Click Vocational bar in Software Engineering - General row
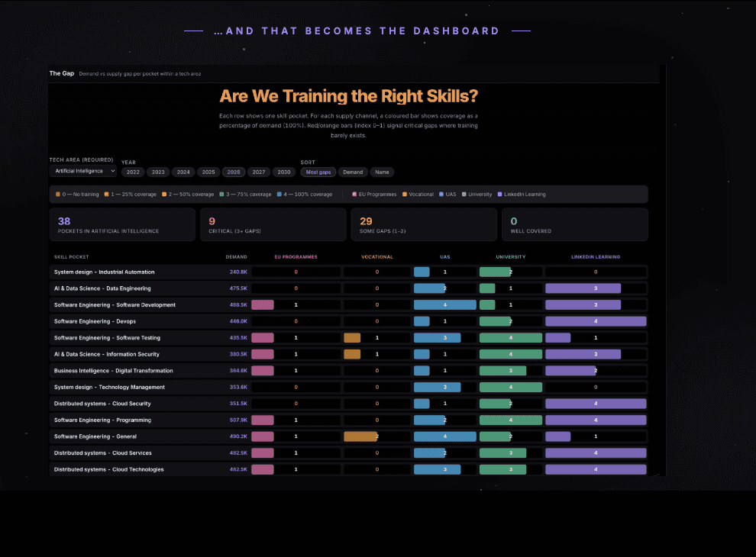The image size is (756, 557). pyautogui.click(x=360, y=436)
